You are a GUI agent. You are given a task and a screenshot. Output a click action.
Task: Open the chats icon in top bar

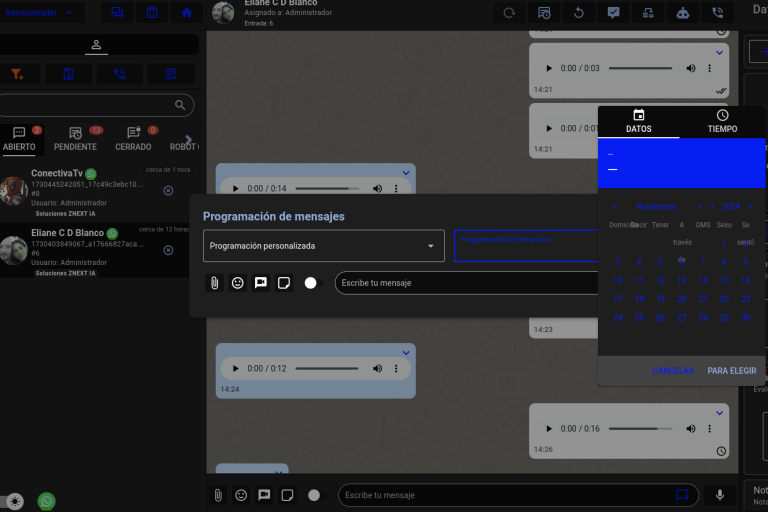pyautogui.click(x=118, y=13)
